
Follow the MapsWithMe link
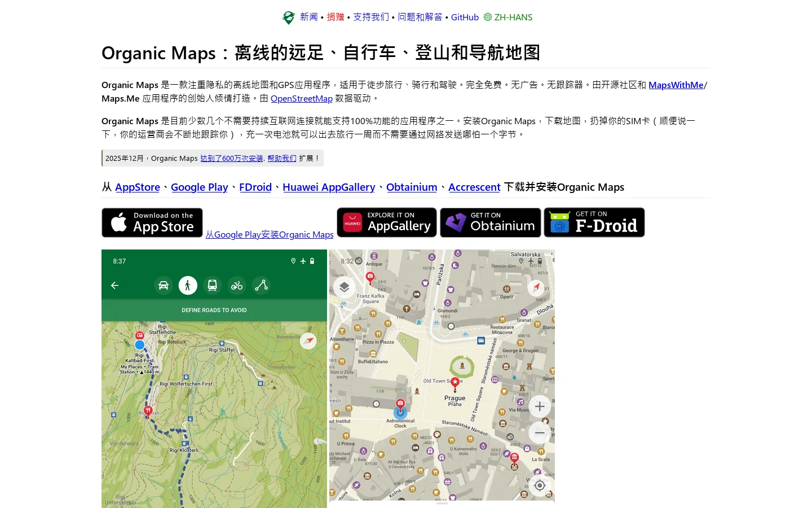pos(676,85)
